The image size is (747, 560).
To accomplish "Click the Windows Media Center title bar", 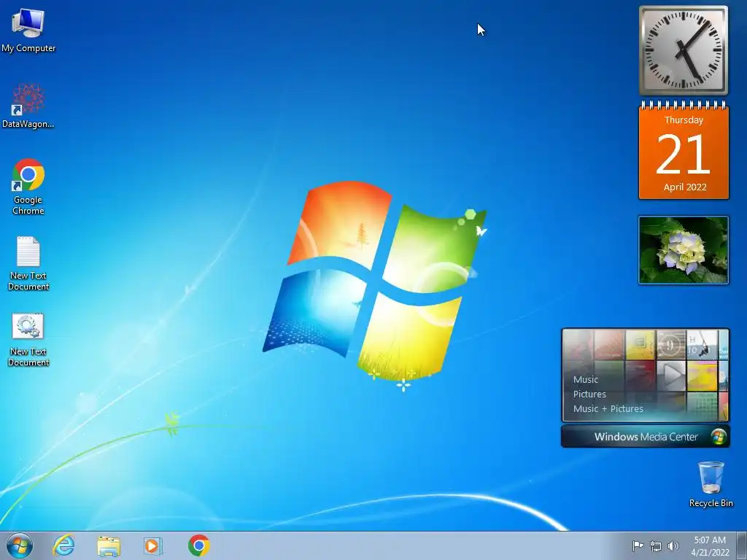I will click(x=645, y=437).
